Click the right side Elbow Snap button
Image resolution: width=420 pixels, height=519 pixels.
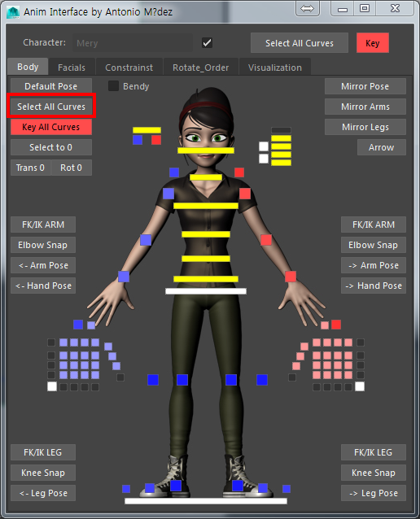point(374,245)
